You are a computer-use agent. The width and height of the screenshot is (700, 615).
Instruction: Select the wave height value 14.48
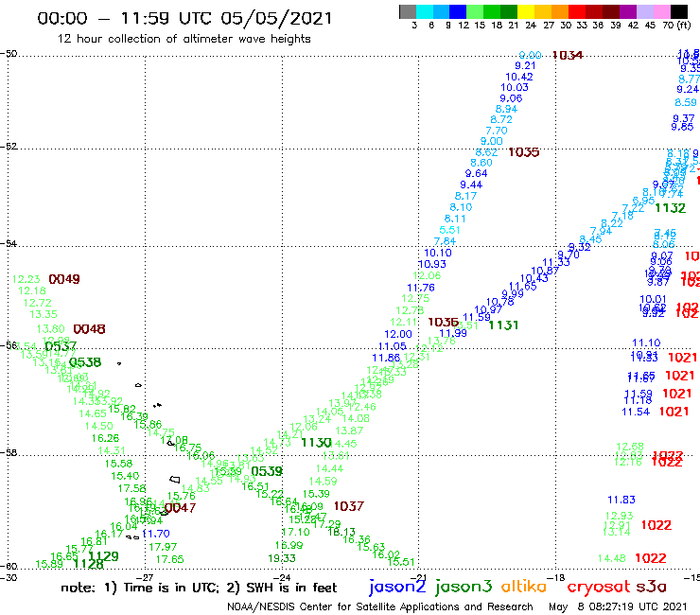point(612,558)
